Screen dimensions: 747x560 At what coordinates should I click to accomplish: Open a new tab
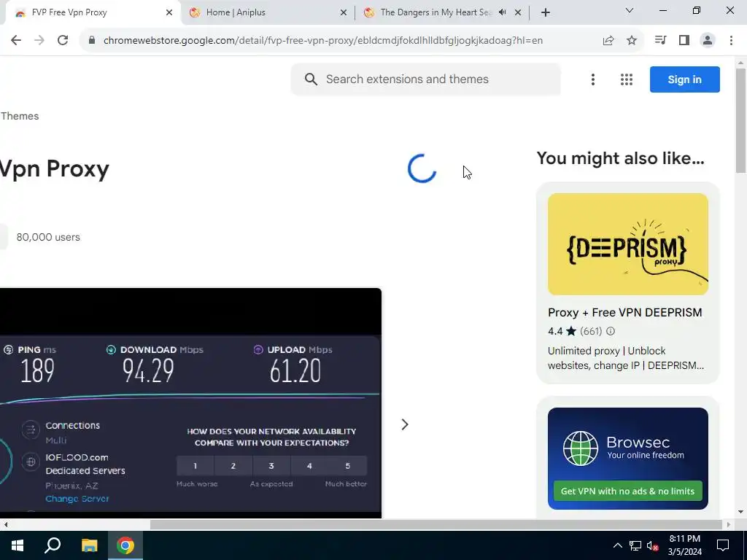click(x=546, y=12)
